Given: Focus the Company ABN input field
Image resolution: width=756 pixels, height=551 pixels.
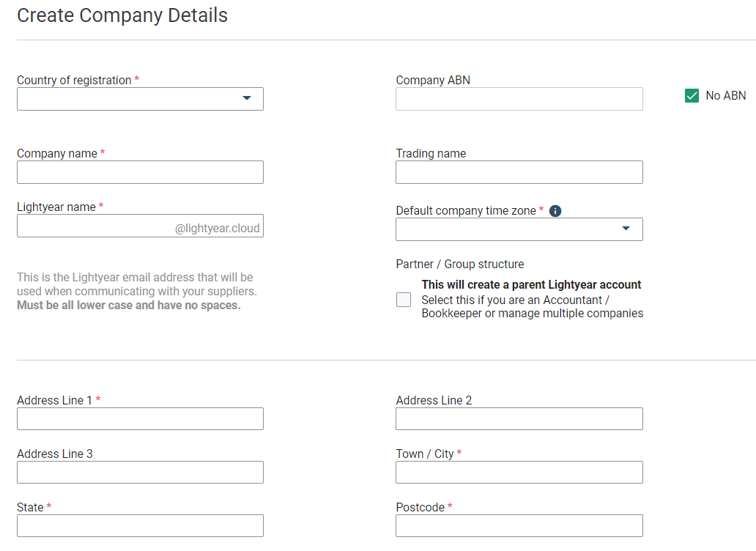Looking at the screenshot, I should click(x=519, y=99).
